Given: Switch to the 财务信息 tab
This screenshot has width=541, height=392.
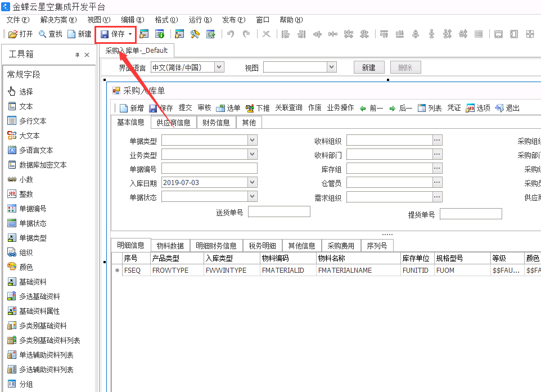Looking at the screenshot, I should click(x=216, y=123).
